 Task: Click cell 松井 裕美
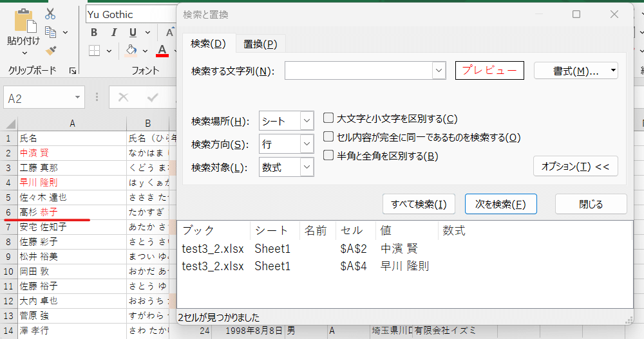click(72, 257)
